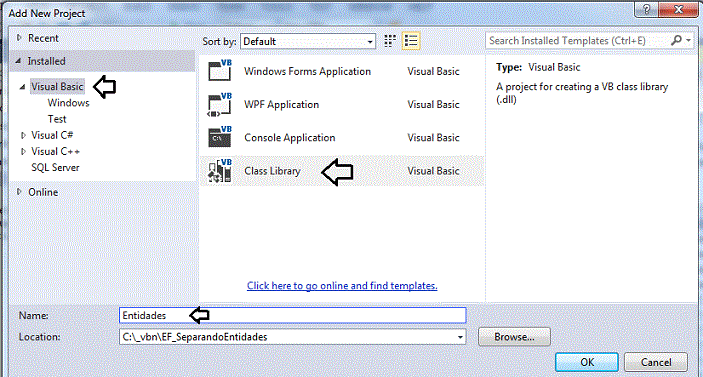Image resolution: width=703 pixels, height=377 pixels.
Task: Select the Console Application label
Action: point(290,138)
